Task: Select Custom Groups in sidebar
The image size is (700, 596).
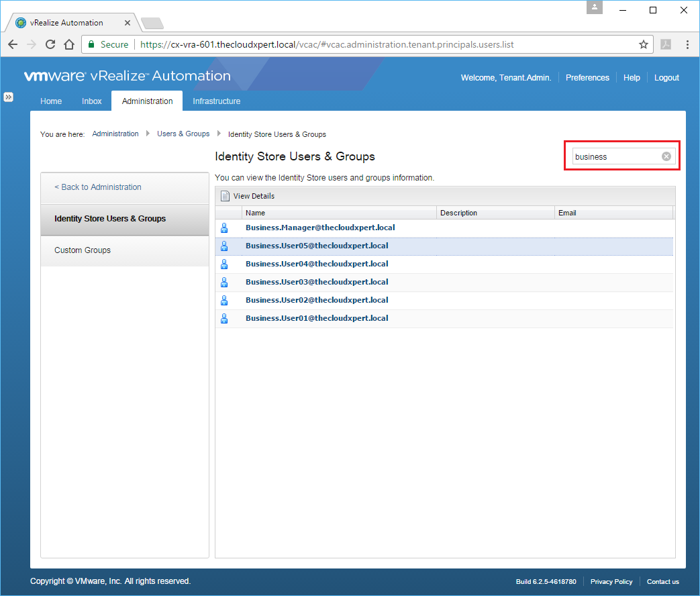Action: click(x=83, y=250)
